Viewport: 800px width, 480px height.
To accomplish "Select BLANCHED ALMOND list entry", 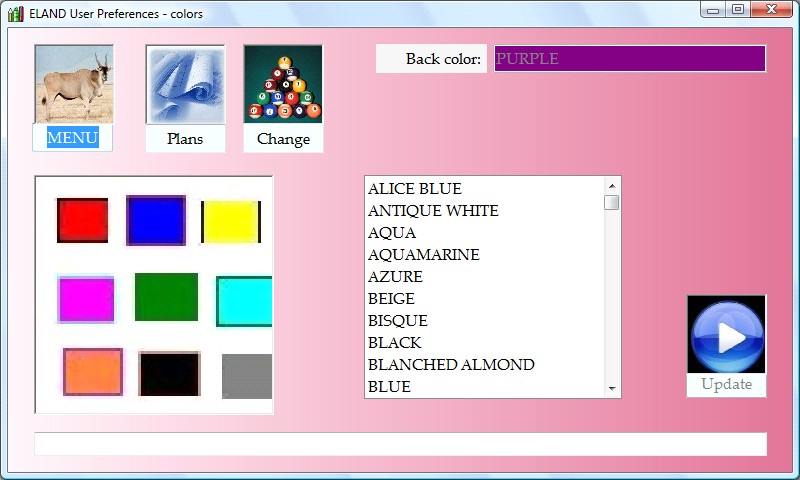I will (x=451, y=365).
